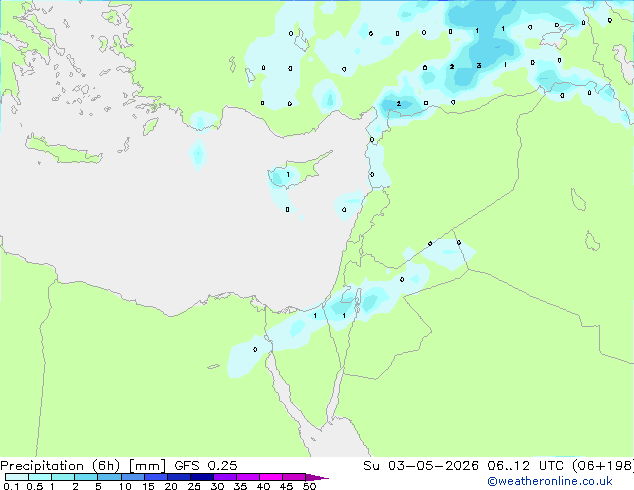Click the 'Su 03-05-2026' date text

coord(421,466)
